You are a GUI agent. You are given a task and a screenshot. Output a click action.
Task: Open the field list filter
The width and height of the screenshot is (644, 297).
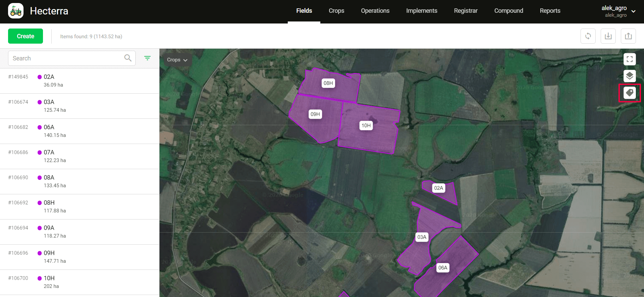[x=147, y=58]
